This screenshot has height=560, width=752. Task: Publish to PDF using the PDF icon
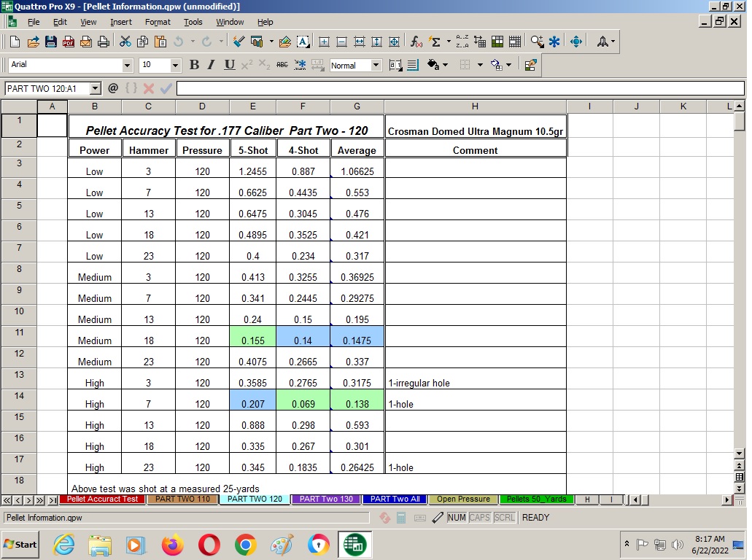click(68, 42)
